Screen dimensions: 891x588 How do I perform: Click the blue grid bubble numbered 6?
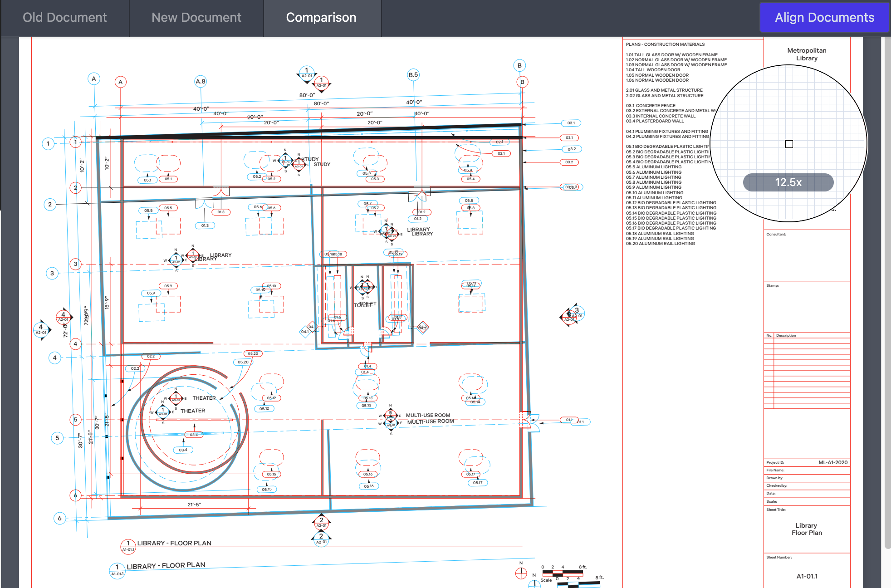(x=59, y=518)
